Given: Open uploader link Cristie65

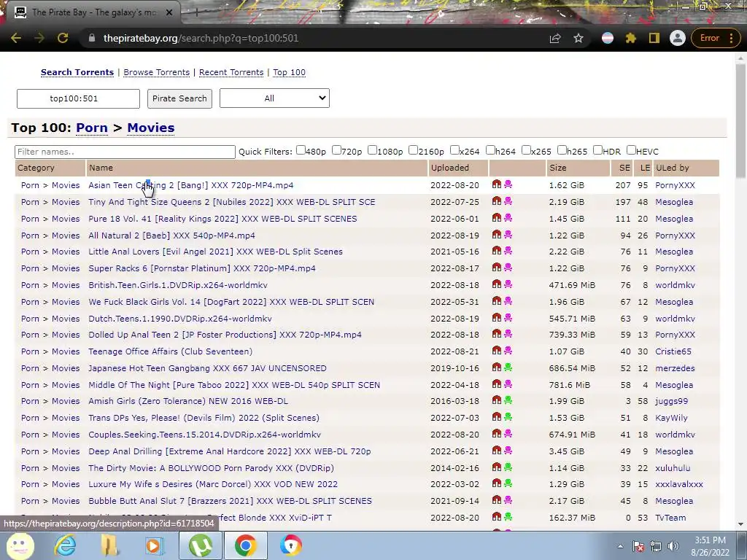Looking at the screenshot, I should pyautogui.click(x=673, y=351).
